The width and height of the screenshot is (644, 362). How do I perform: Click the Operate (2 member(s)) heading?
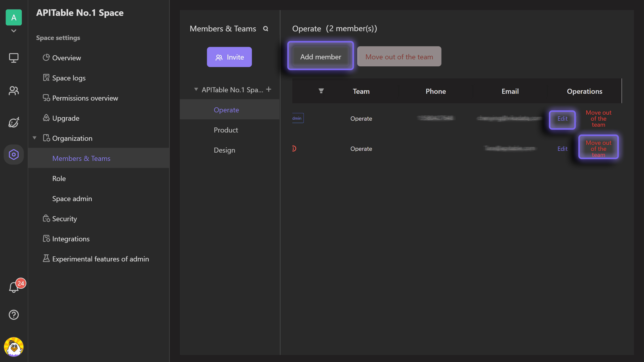point(335,29)
